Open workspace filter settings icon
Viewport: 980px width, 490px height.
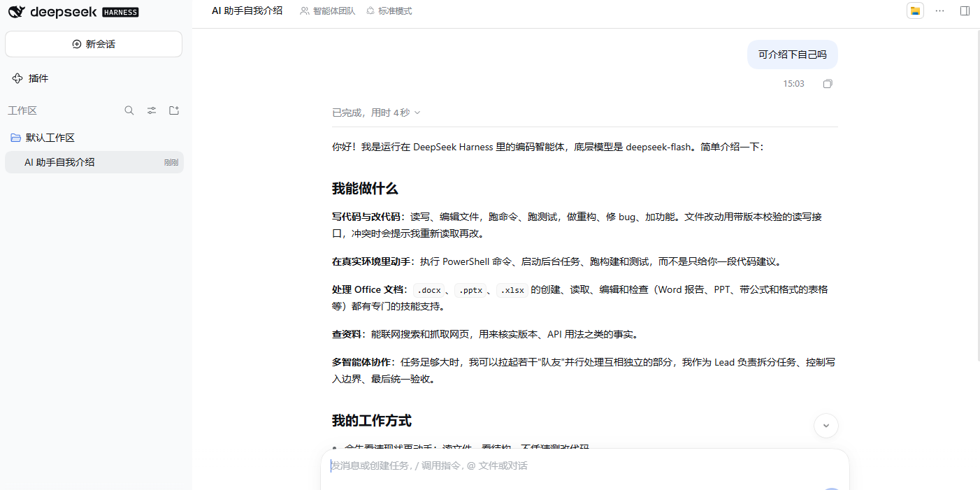pos(152,110)
